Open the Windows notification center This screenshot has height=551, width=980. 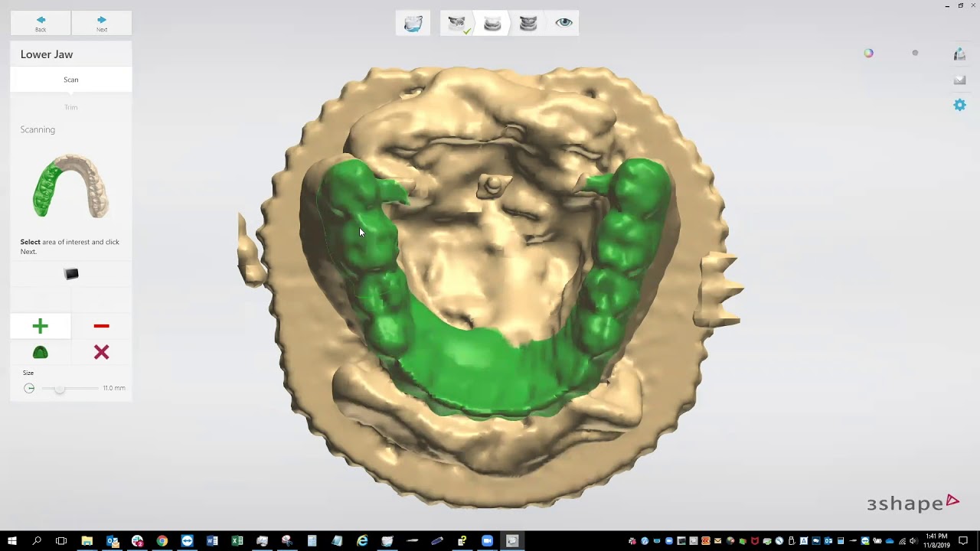point(963,541)
